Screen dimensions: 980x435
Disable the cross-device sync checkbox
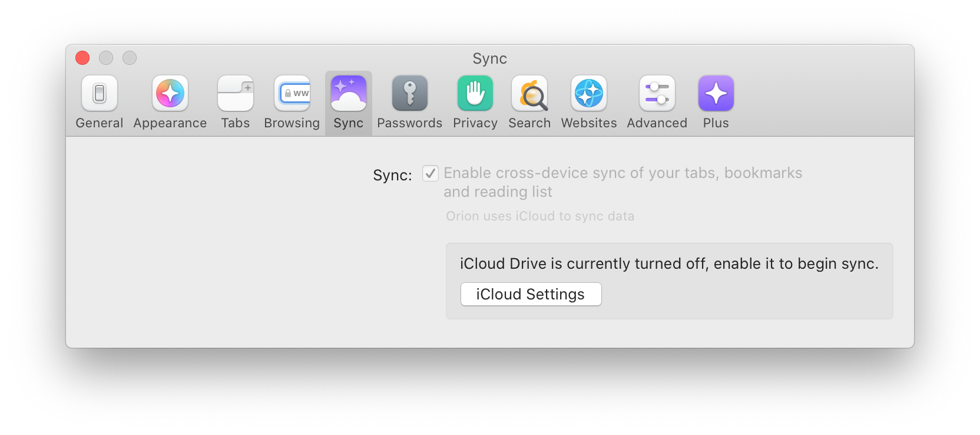point(431,174)
